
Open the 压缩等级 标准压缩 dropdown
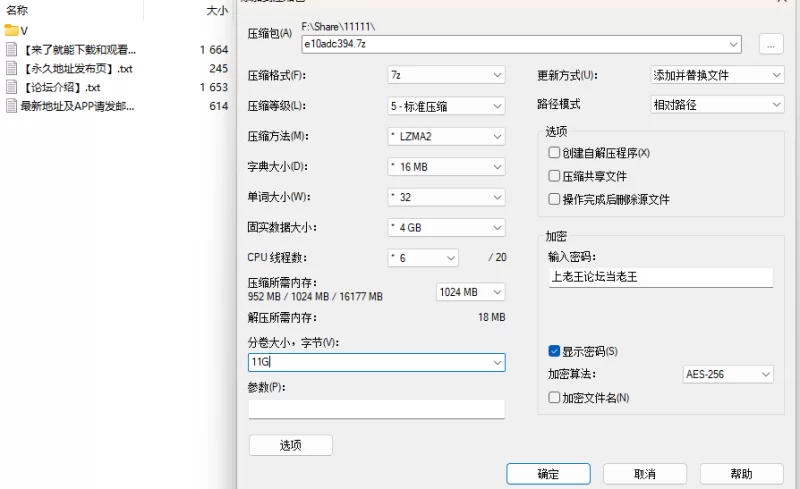[x=446, y=106]
